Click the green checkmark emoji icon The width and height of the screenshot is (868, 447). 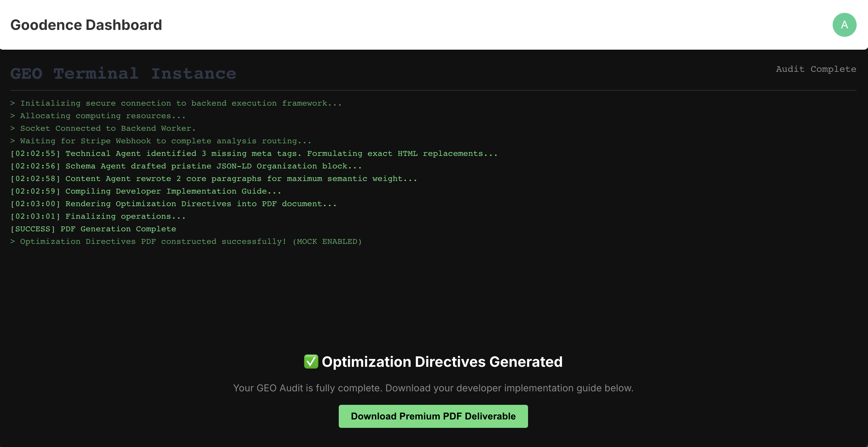(x=311, y=361)
